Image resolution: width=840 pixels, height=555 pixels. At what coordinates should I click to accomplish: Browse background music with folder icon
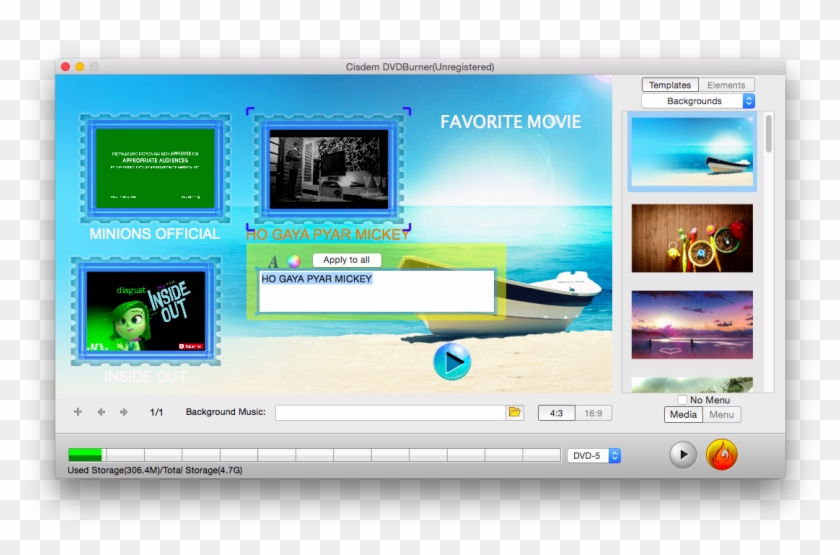(514, 412)
